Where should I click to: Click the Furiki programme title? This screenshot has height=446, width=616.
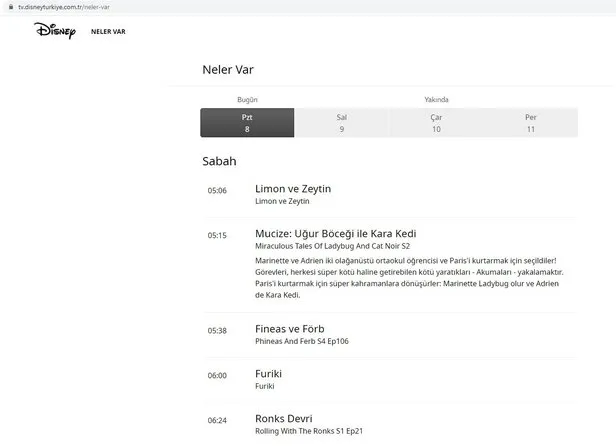click(x=270, y=373)
